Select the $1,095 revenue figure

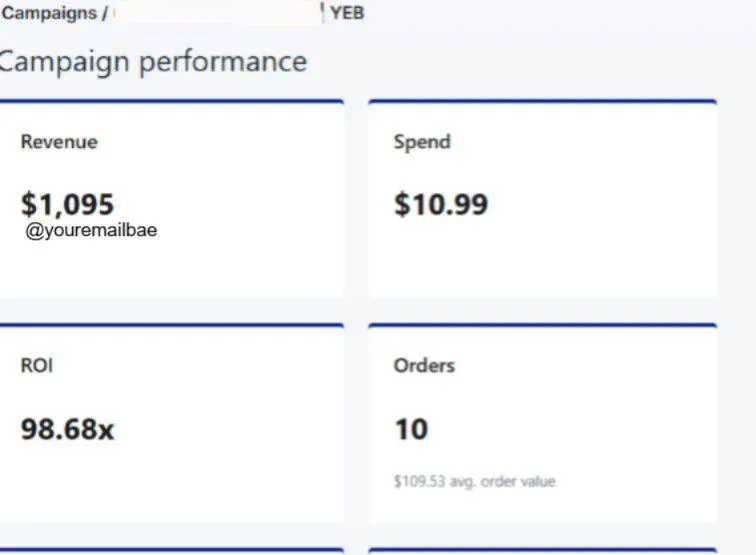click(x=67, y=204)
